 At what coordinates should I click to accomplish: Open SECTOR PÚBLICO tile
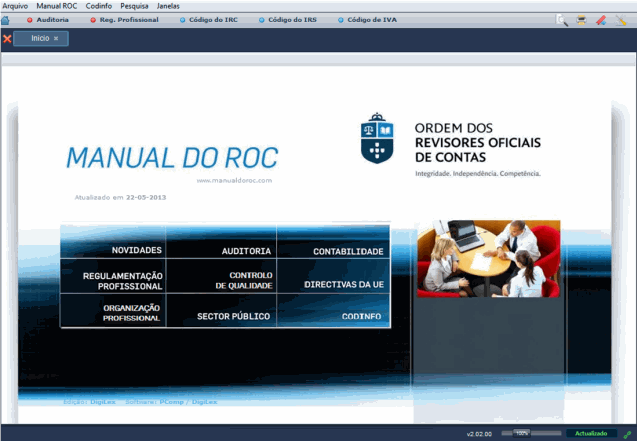(x=221, y=310)
